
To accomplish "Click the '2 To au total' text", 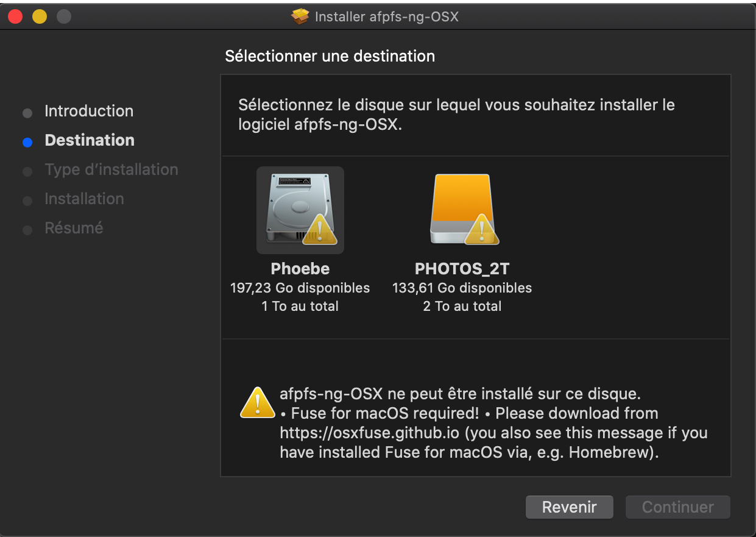I will tap(462, 306).
